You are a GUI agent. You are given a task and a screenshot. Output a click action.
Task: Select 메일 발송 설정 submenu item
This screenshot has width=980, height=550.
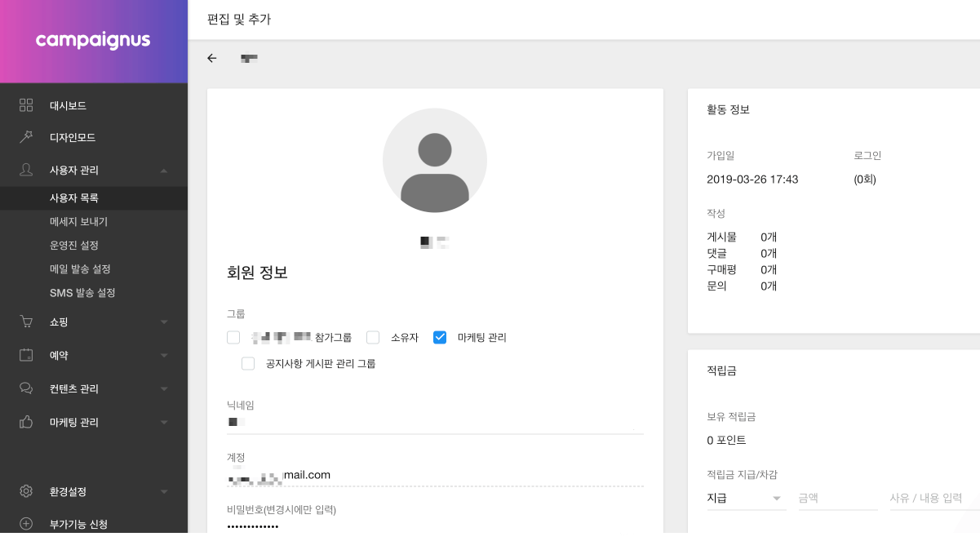pos(80,269)
